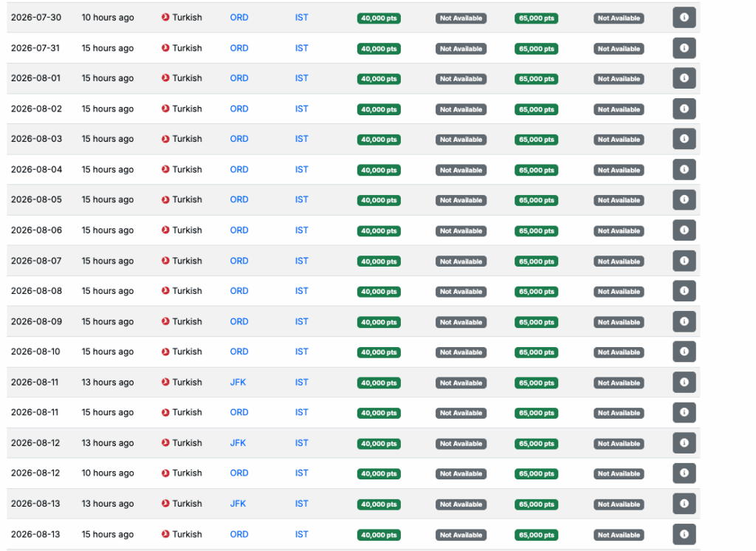Open info button for 2026-08-12 ORD flight

click(x=684, y=473)
